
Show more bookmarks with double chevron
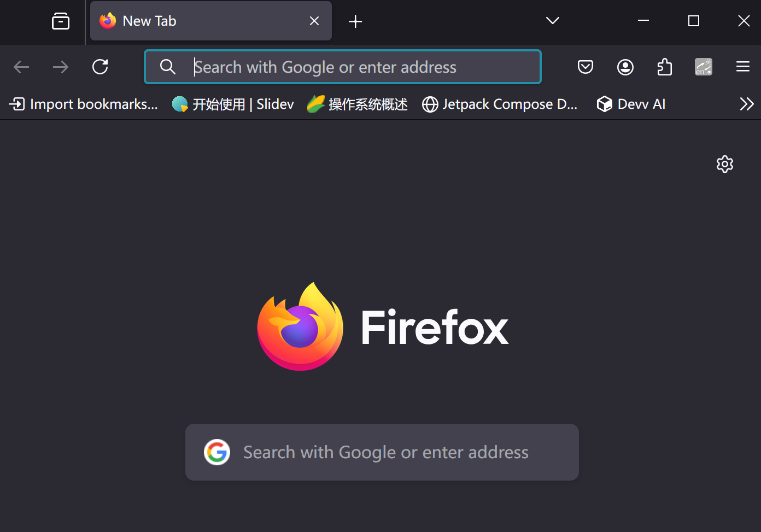coord(746,104)
